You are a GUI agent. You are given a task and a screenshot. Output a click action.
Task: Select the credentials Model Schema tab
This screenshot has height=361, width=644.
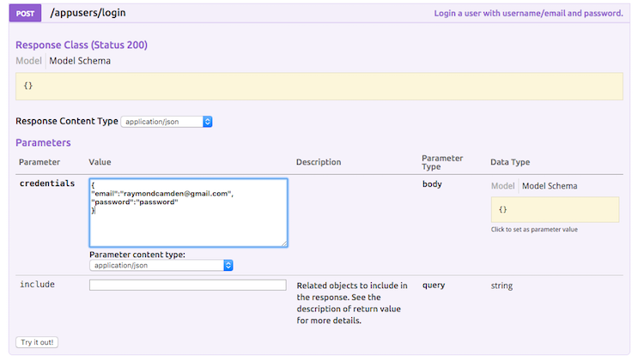pyautogui.click(x=550, y=186)
